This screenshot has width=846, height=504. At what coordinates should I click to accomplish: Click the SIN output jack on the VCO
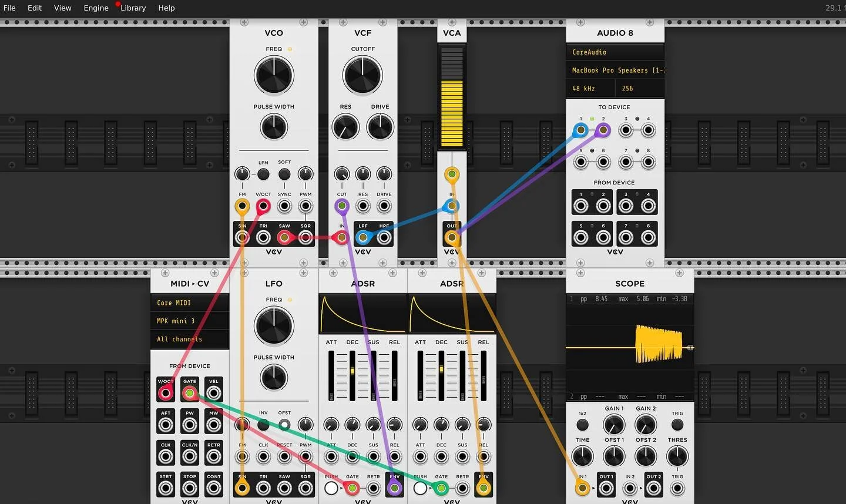point(243,237)
